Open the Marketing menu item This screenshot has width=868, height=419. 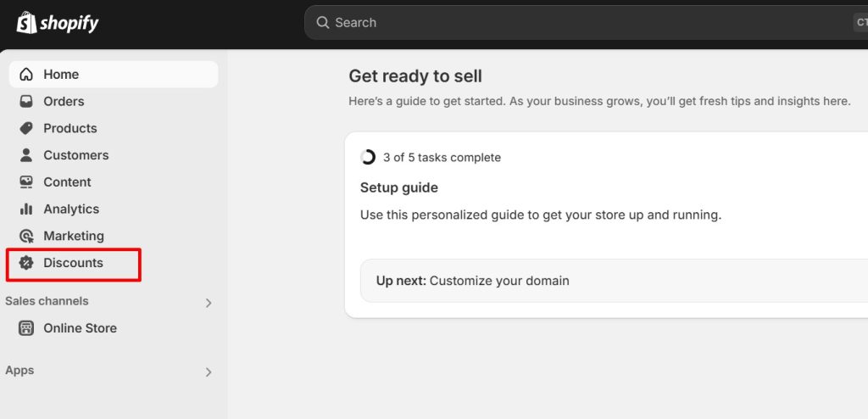pos(74,236)
